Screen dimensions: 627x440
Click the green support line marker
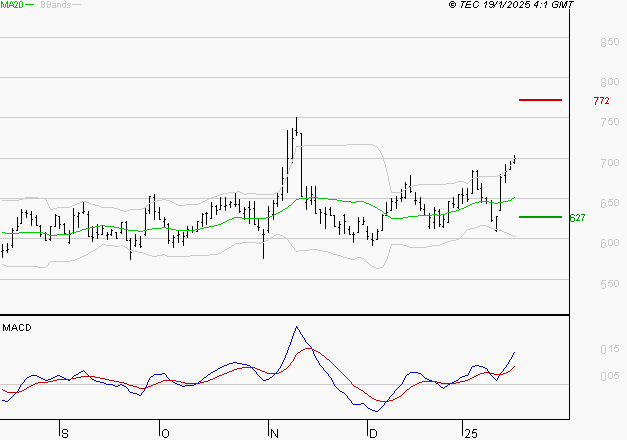click(540, 217)
